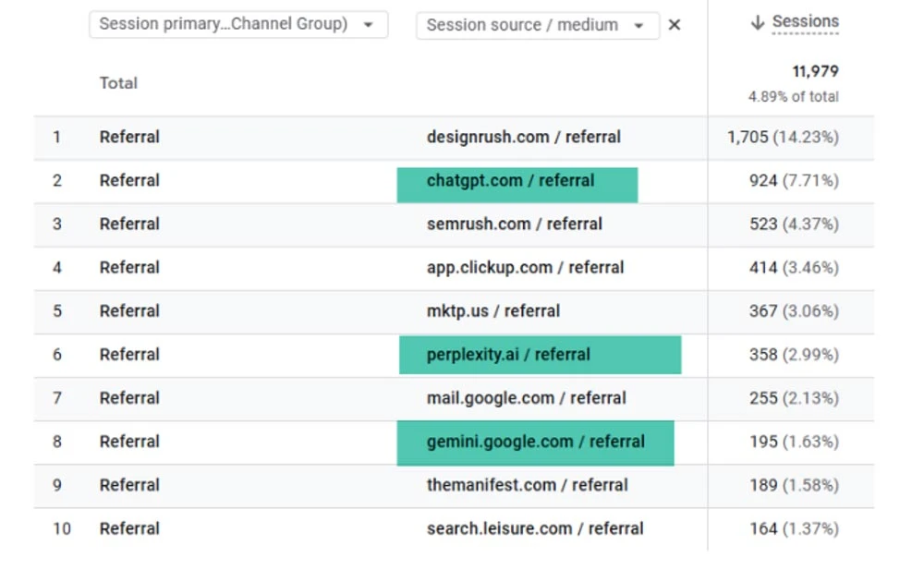924x582 pixels.
Task: Open Session source / medium dropdown
Action: point(537,25)
